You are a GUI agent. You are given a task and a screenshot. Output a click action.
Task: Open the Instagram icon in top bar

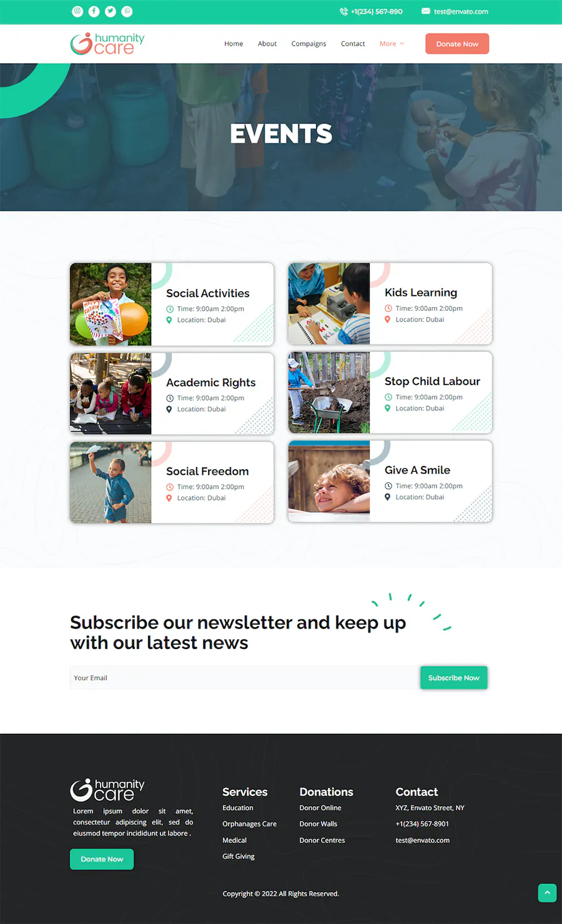(77, 11)
